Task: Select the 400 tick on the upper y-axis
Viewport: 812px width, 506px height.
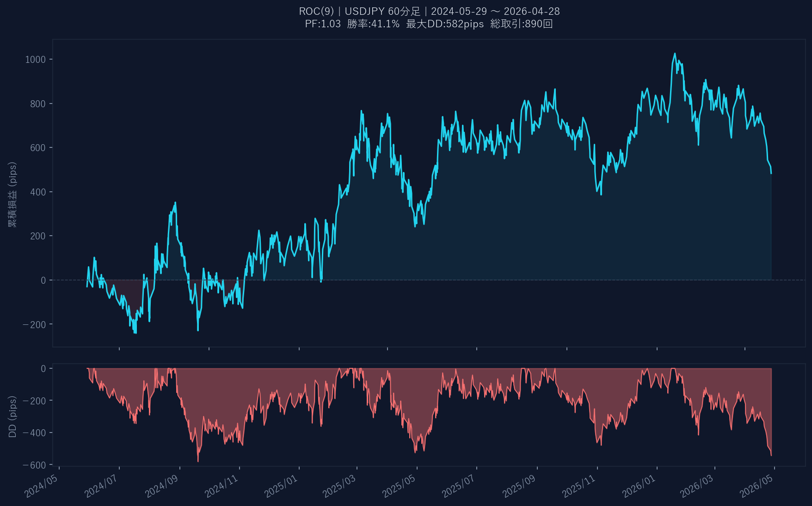Action: pyautogui.click(x=38, y=192)
